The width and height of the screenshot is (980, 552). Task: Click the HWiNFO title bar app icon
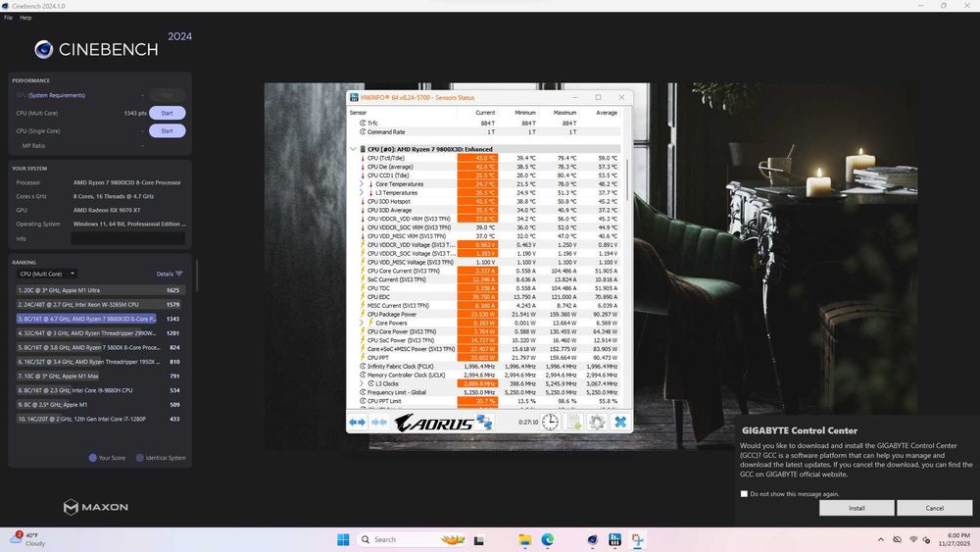(x=354, y=97)
